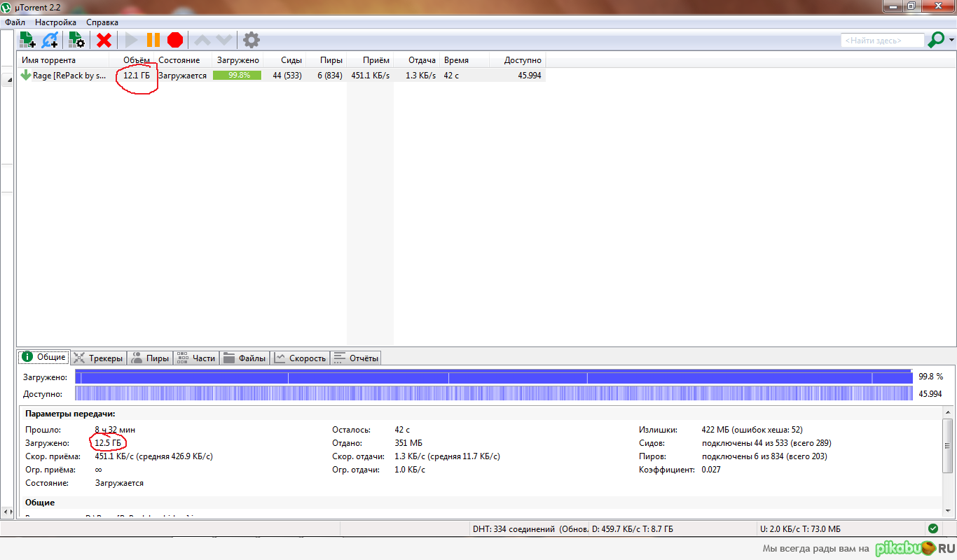Switch to the Пиры tab
Image resolution: width=957 pixels, height=560 pixels.
[150, 358]
